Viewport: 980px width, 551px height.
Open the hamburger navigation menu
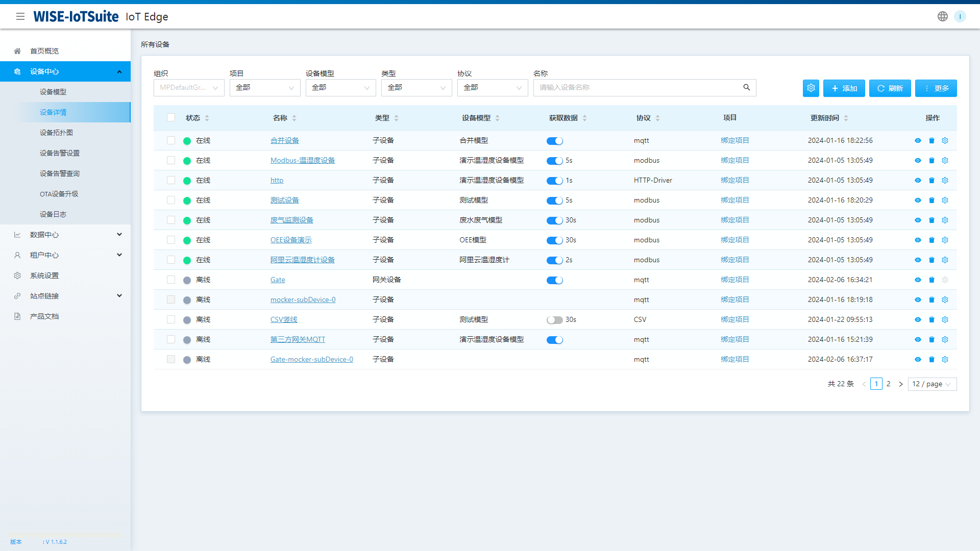[20, 16]
